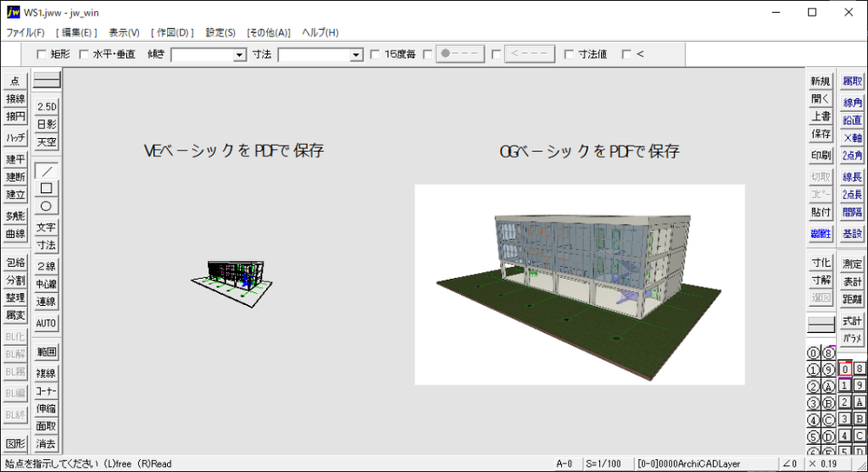This screenshot has width=868, height=472.
Task: Open the [その他(A)] menu
Action: [x=269, y=33]
